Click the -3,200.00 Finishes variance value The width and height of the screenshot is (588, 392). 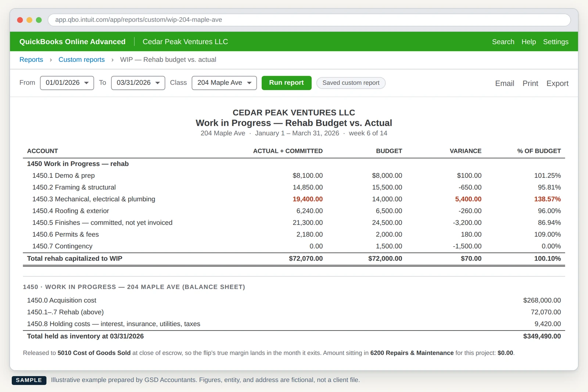click(x=467, y=222)
